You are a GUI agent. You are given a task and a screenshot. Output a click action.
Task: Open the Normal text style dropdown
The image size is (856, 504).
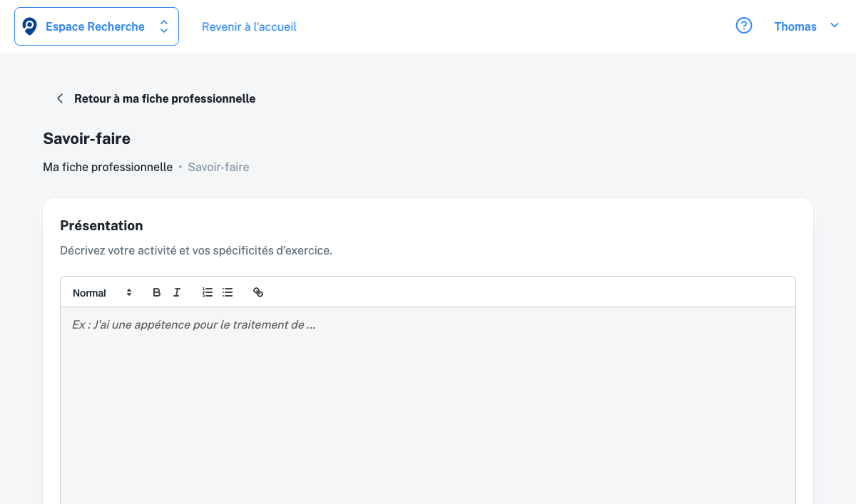pyautogui.click(x=90, y=293)
